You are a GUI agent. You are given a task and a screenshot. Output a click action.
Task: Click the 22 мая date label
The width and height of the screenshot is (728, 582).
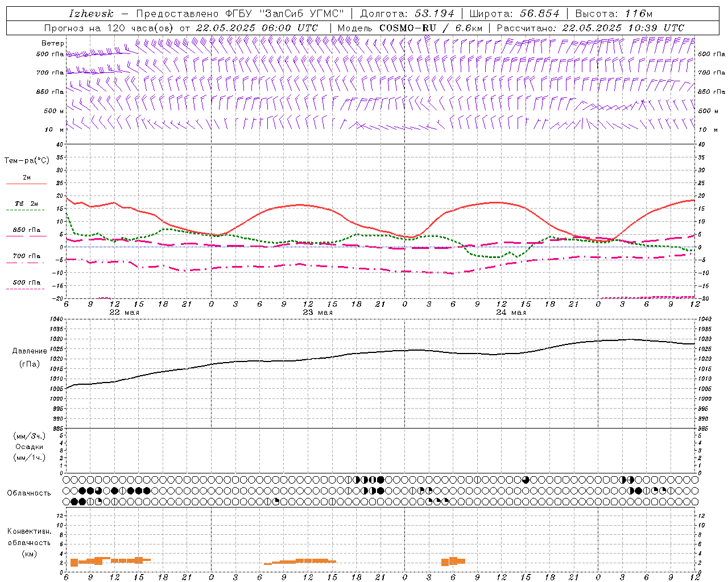[x=124, y=313]
